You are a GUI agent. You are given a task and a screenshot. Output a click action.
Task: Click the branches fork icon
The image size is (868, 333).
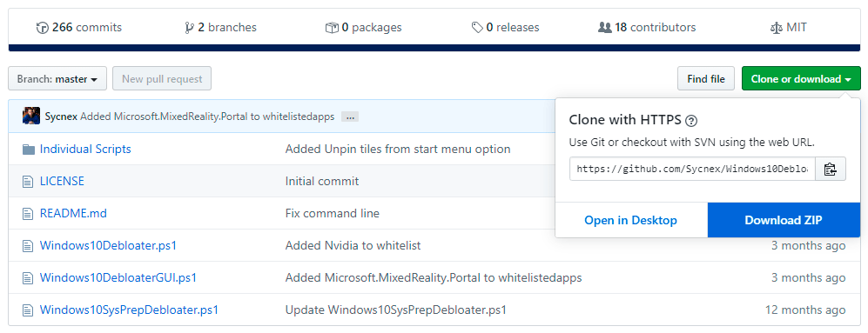(189, 28)
